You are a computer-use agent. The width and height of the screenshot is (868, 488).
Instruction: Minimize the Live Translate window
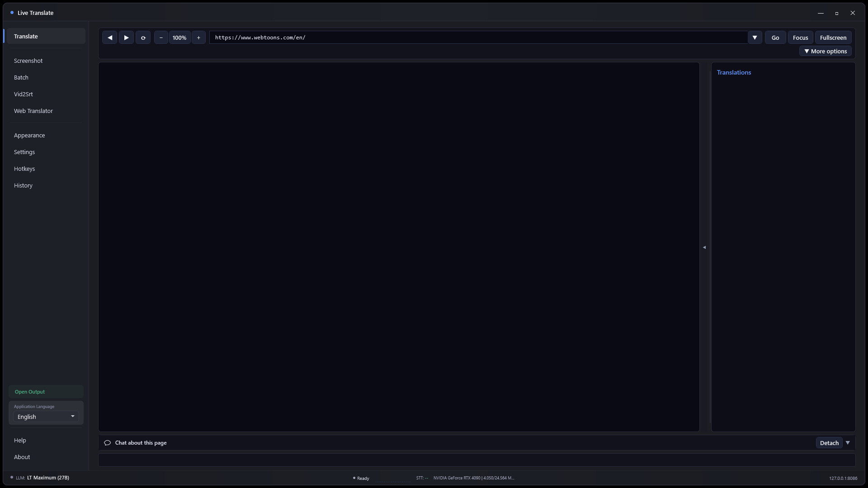(x=821, y=13)
